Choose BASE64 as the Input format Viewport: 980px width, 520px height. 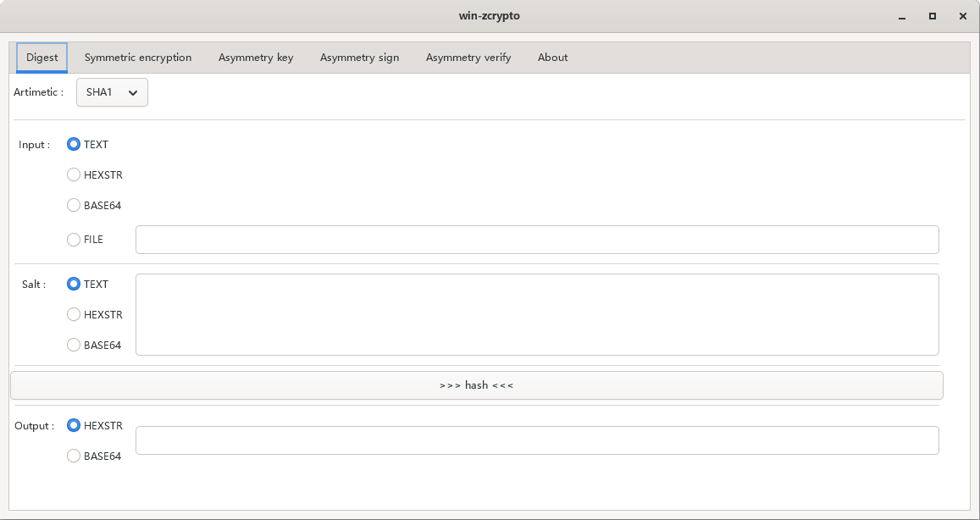pyautogui.click(x=94, y=206)
